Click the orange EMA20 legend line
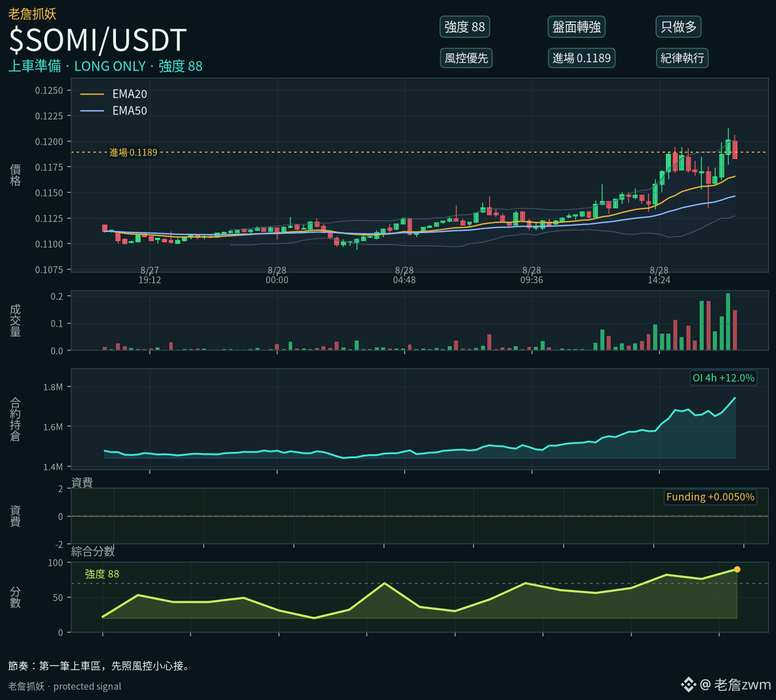 click(x=92, y=94)
